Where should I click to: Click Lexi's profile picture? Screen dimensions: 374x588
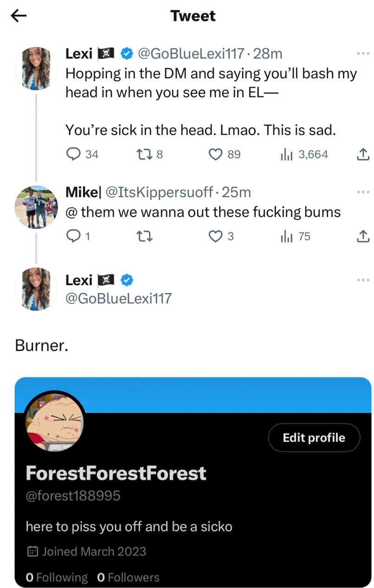[x=36, y=68]
